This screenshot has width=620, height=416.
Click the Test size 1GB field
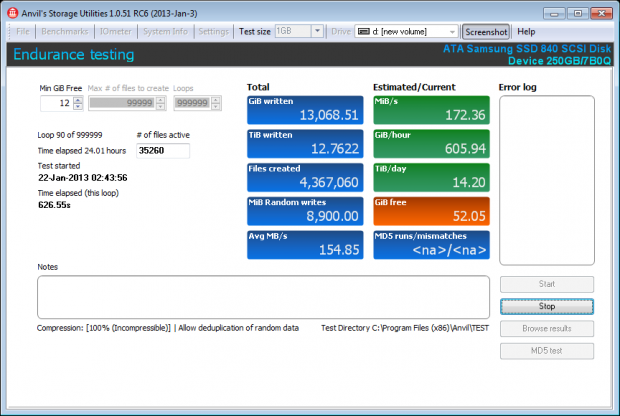coord(293,31)
